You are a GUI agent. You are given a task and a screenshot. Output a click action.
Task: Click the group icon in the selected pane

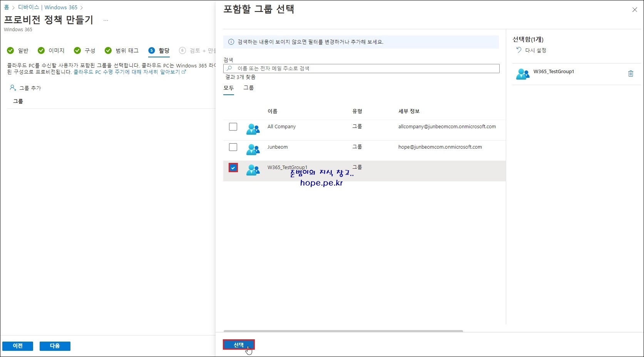[523, 74]
